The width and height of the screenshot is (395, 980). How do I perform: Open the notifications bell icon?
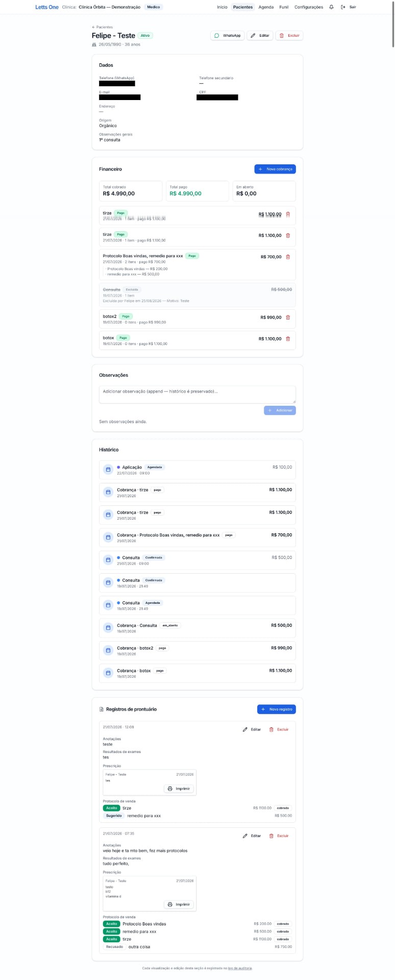click(332, 7)
